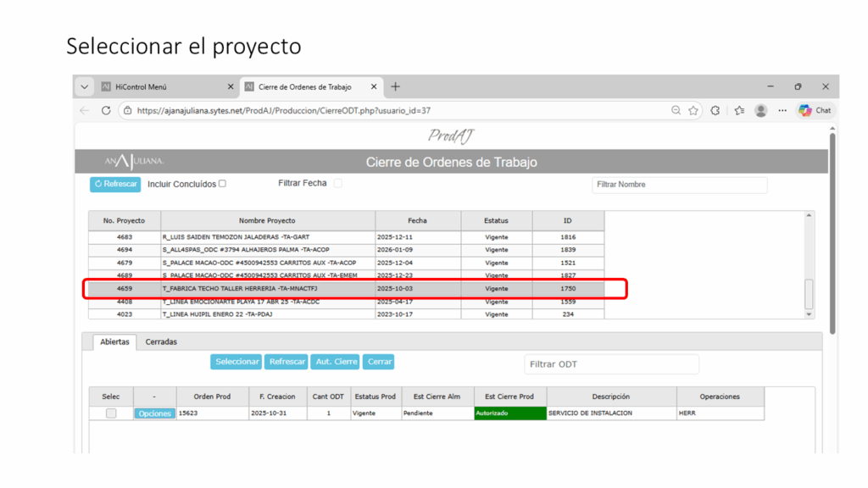
Task: Click the browser reload page icon
Action: click(106, 110)
